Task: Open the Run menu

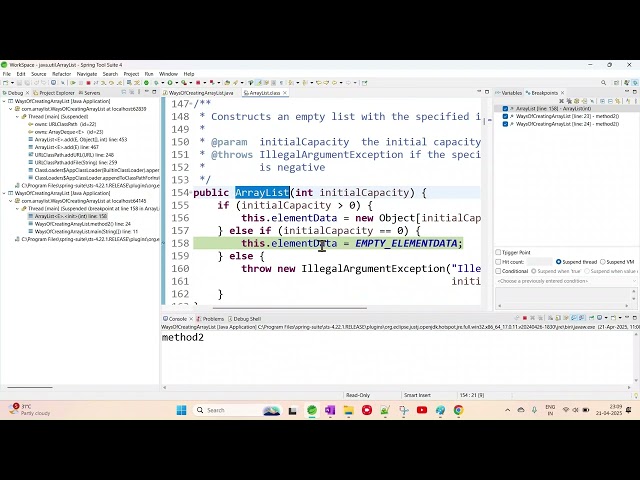Action: coord(149,74)
